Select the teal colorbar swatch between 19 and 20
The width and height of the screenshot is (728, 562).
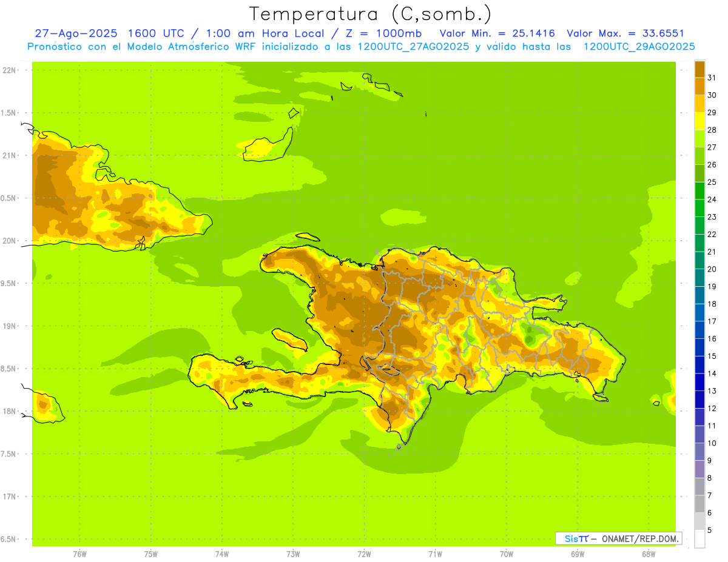click(x=699, y=278)
